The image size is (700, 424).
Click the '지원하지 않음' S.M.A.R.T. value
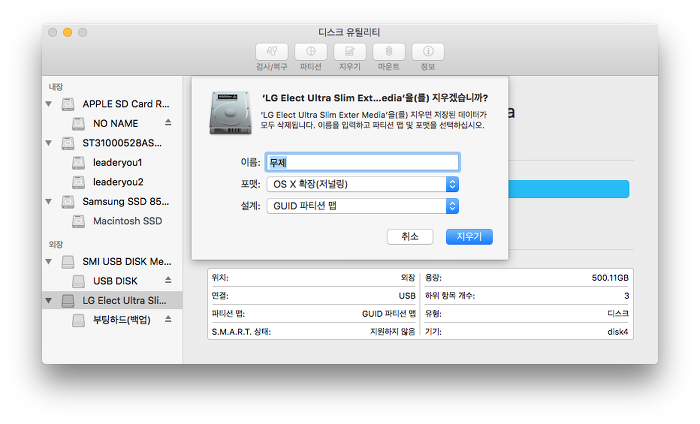click(392, 332)
